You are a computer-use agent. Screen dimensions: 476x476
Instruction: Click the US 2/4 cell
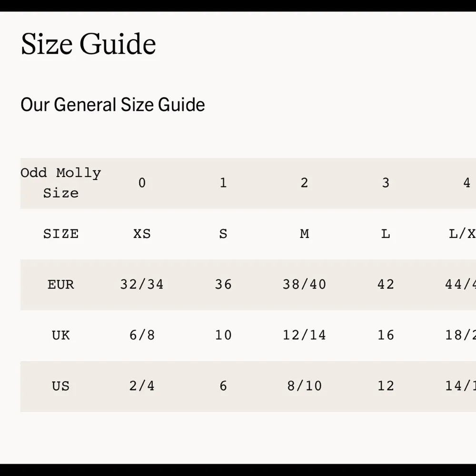pos(142,386)
